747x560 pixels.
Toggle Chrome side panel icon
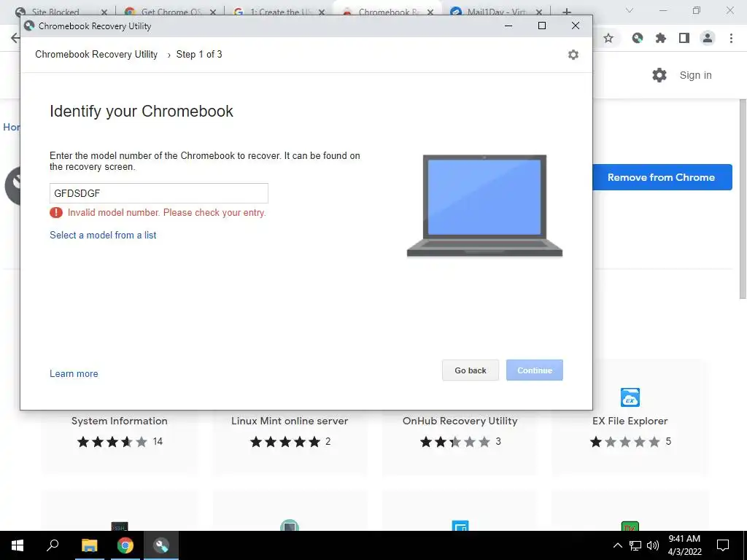tap(684, 38)
